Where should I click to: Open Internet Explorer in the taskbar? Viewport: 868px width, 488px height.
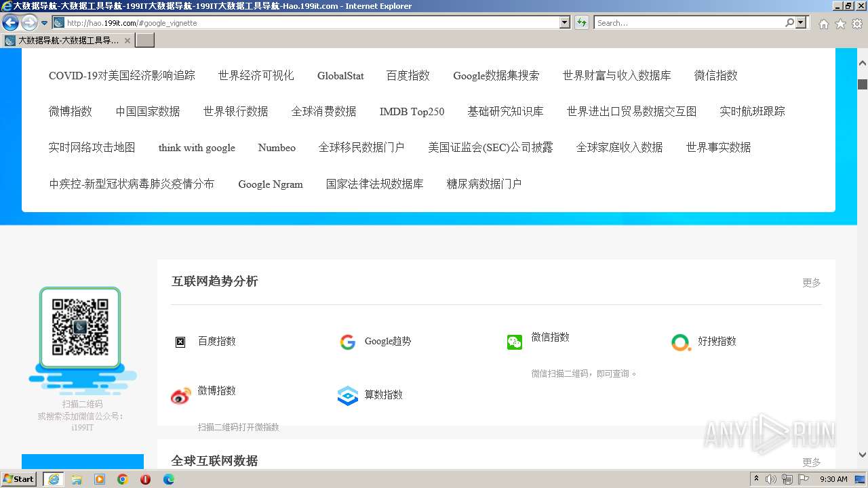(x=53, y=479)
